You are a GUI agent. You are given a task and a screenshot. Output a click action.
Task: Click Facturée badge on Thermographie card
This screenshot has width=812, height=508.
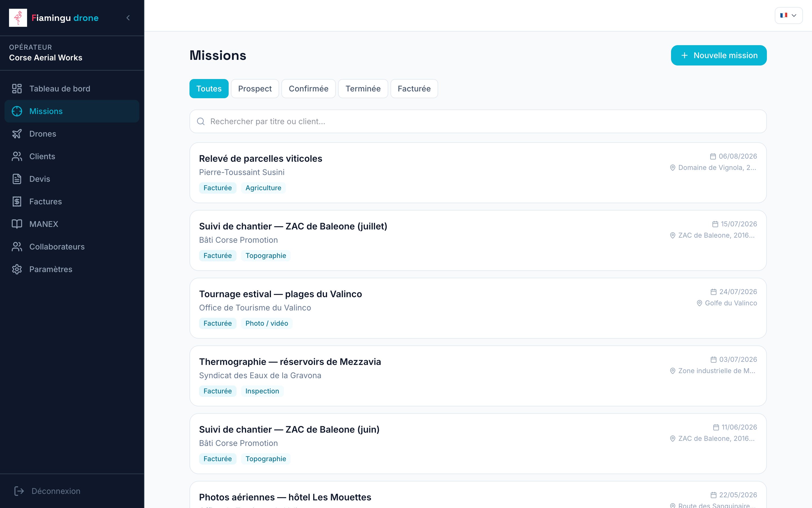217,391
